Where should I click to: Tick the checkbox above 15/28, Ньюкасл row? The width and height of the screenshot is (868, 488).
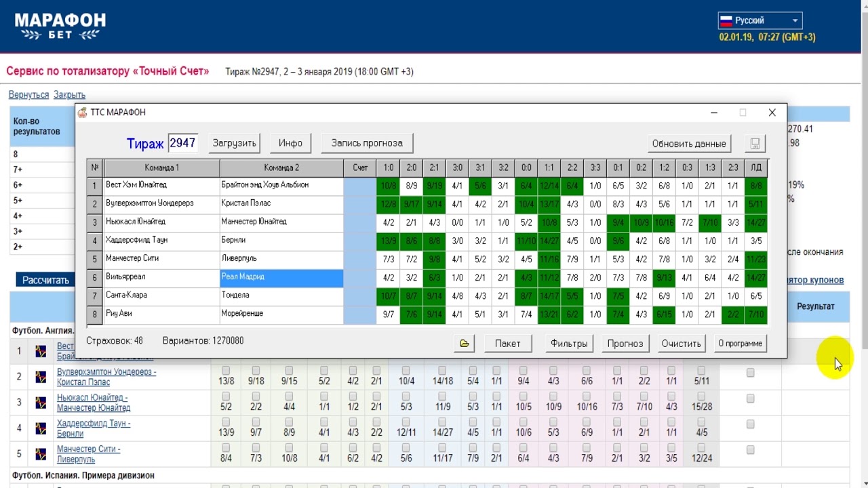coord(701,396)
